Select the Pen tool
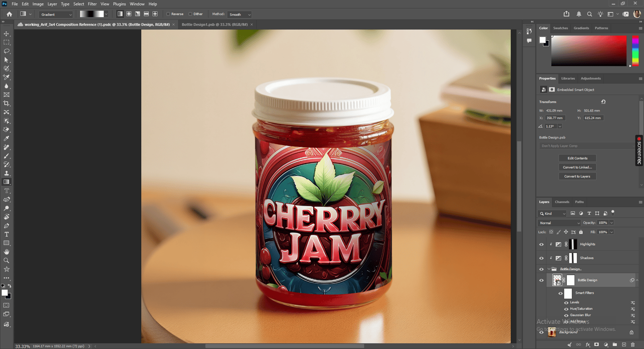Screen dimensions: 644x349 6,226
